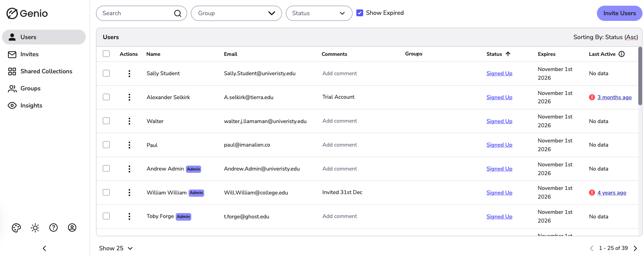This screenshot has height=256, width=644.
Task: Add comment for Sally Student
Action: (340, 74)
